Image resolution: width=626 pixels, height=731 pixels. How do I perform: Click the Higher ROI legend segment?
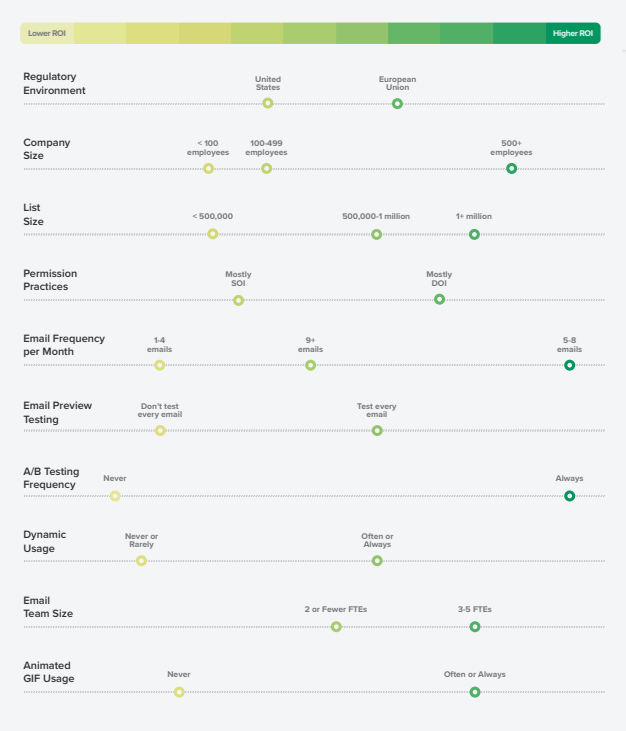coord(573,33)
